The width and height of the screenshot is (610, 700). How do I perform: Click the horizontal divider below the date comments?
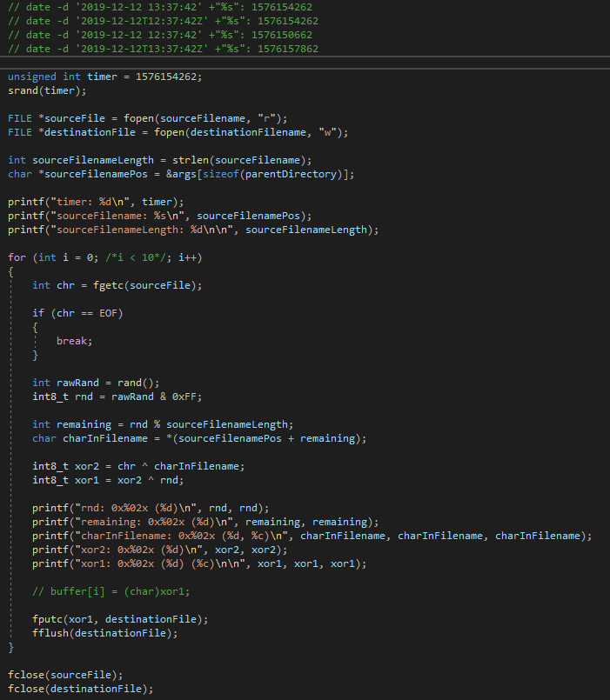[305, 57]
